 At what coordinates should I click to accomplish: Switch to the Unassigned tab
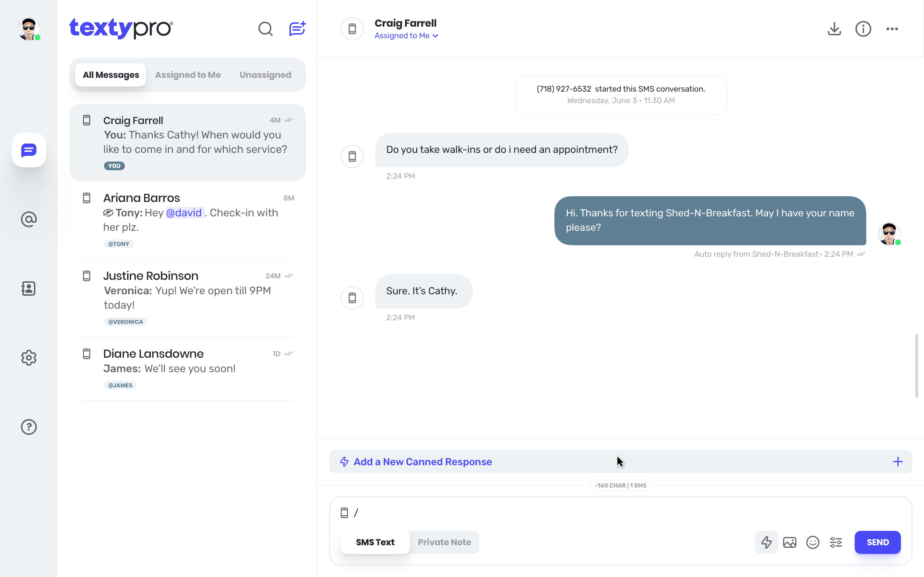tap(265, 75)
